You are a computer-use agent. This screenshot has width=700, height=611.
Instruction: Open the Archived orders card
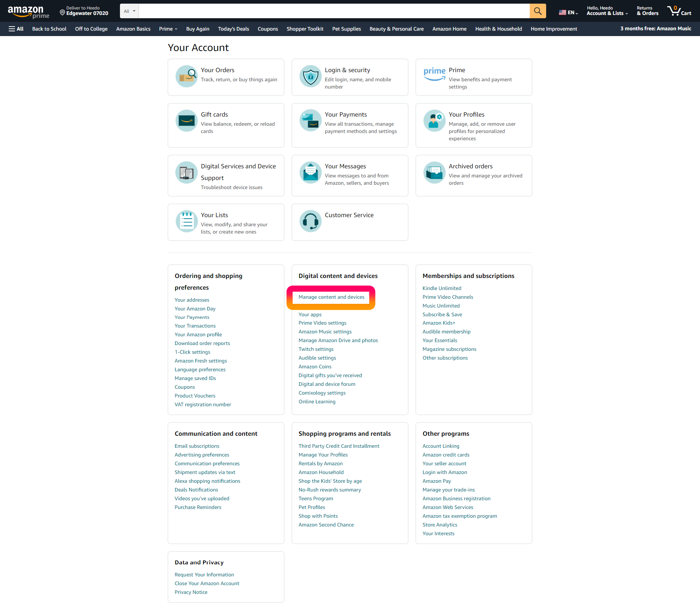point(473,176)
